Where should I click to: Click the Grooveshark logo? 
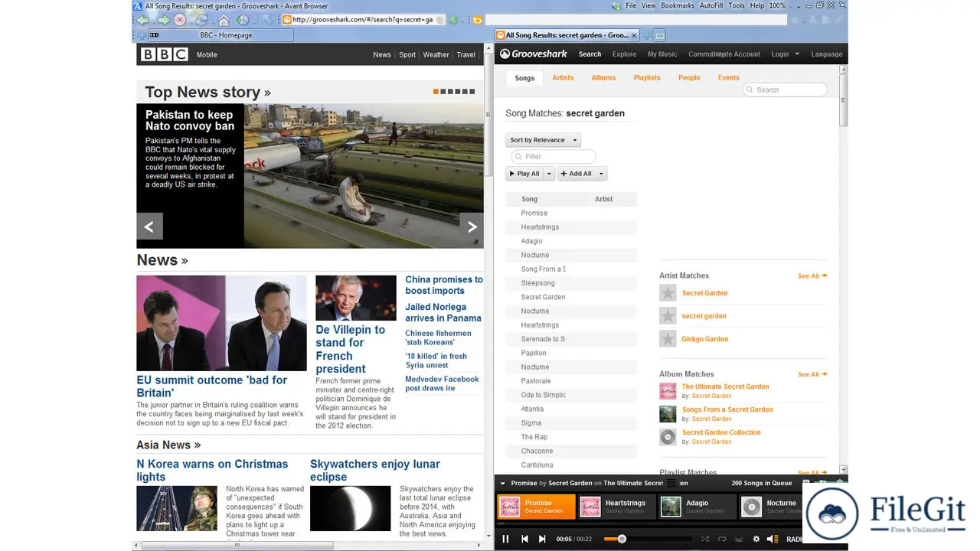(x=534, y=54)
